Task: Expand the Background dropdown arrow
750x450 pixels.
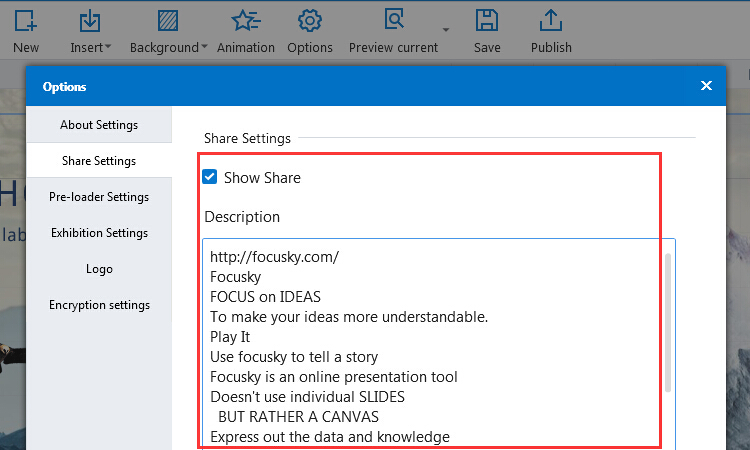Action: pyautogui.click(x=204, y=47)
